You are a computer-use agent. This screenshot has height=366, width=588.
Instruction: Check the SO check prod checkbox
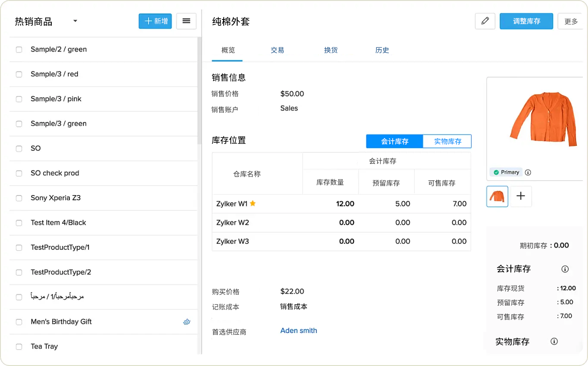[19, 173]
